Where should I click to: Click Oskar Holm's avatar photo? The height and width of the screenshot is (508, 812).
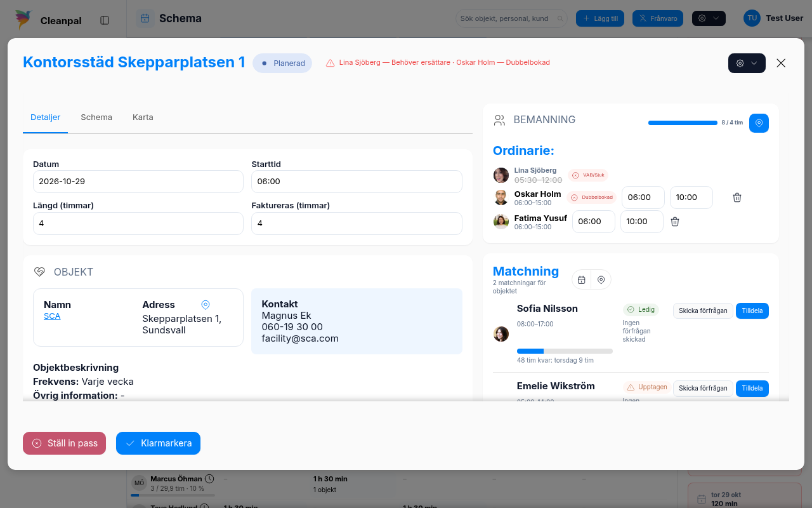[x=501, y=197]
